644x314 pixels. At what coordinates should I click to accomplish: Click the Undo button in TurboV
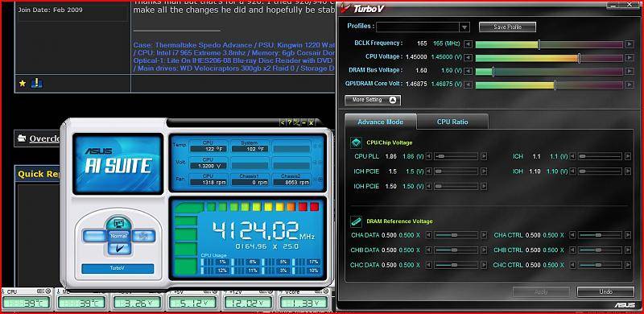coord(605,291)
